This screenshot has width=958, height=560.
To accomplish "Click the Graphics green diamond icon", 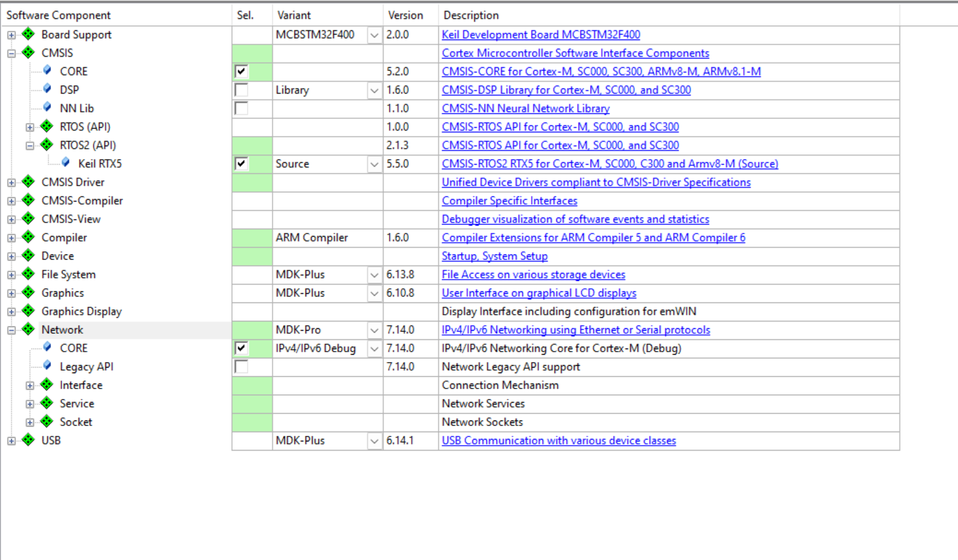I will 28,292.
